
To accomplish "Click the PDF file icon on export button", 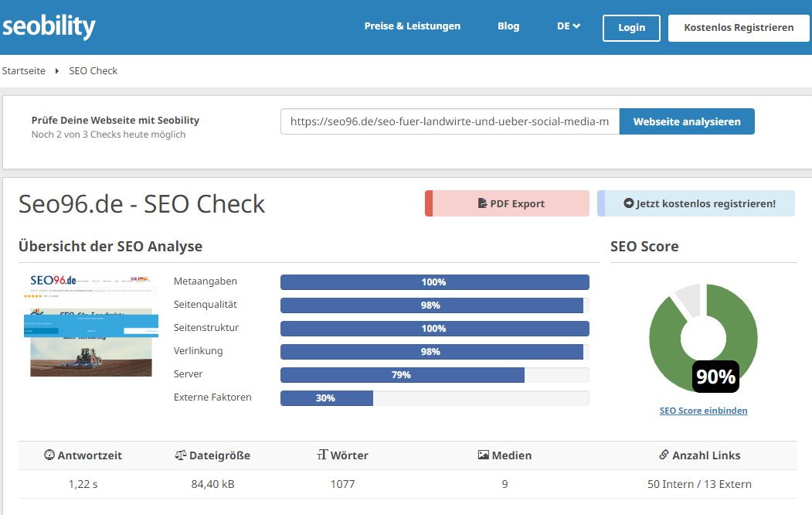I will pos(482,204).
